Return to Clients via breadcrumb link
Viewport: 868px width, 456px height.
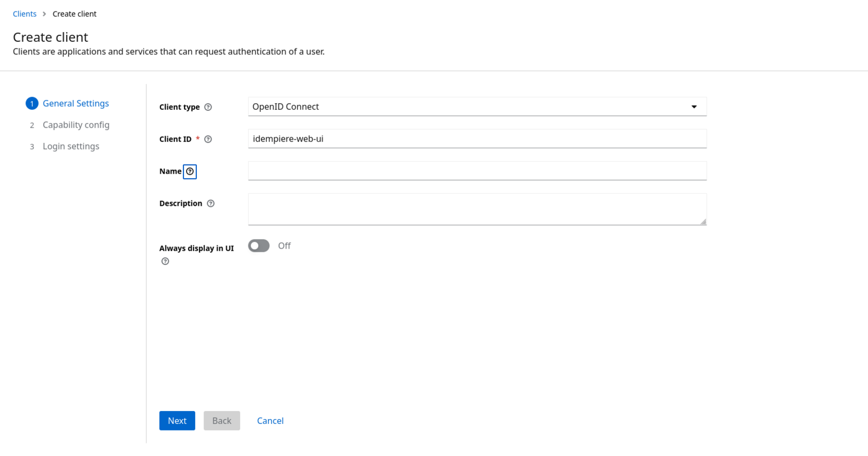25,14
